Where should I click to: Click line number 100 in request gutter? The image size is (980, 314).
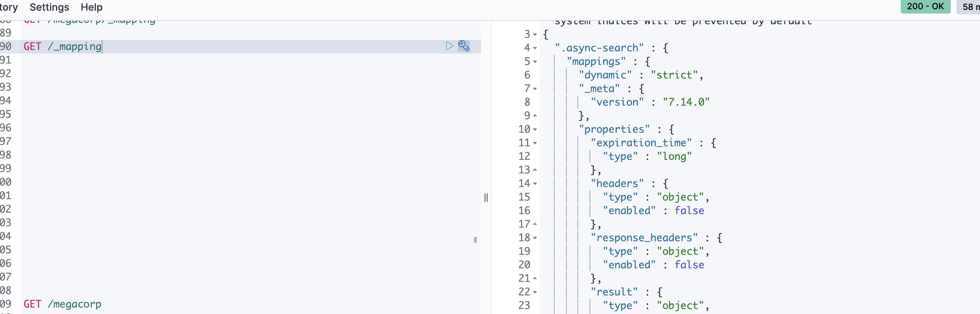(6, 182)
